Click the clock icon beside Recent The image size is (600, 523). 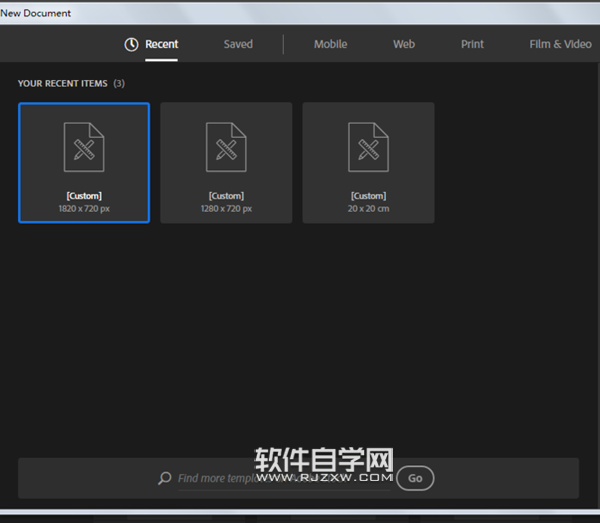click(x=131, y=44)
